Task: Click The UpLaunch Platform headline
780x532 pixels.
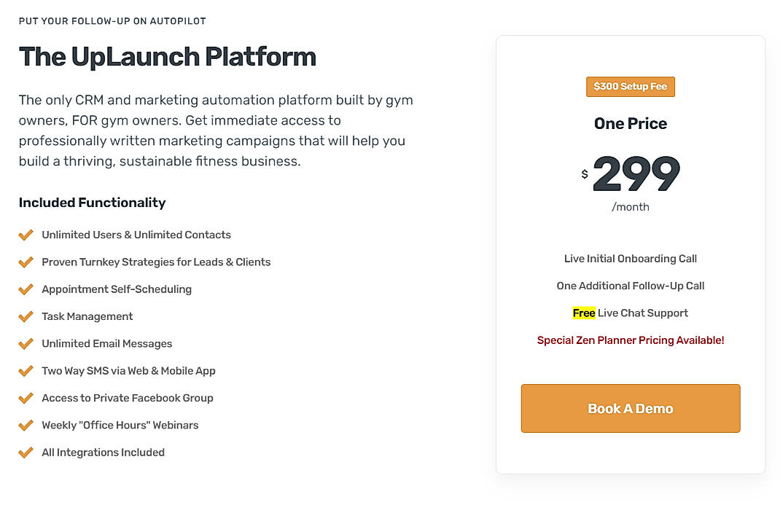Action: click(x=167, y=56)
